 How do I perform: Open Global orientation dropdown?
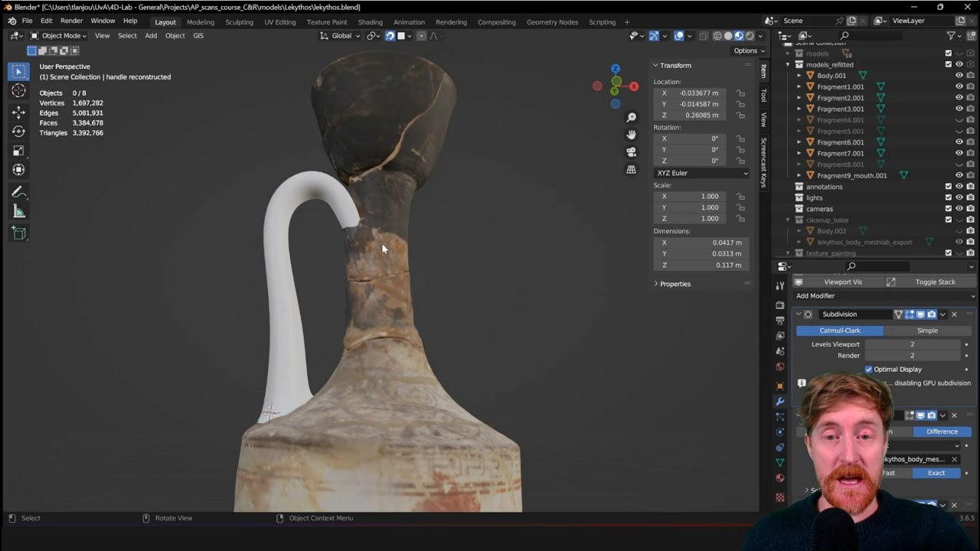[x=335, y=36]
